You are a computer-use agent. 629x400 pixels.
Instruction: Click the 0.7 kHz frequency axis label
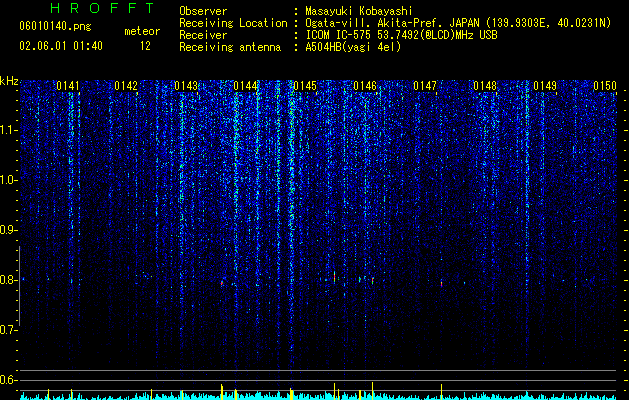click(x=9, y=330)
